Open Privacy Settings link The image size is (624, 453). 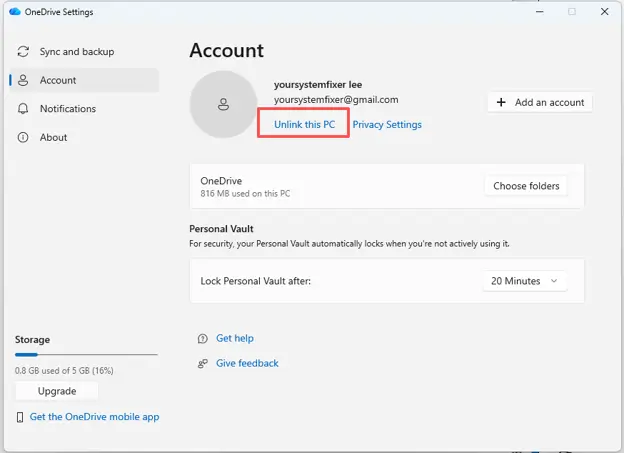coord(387,125)
